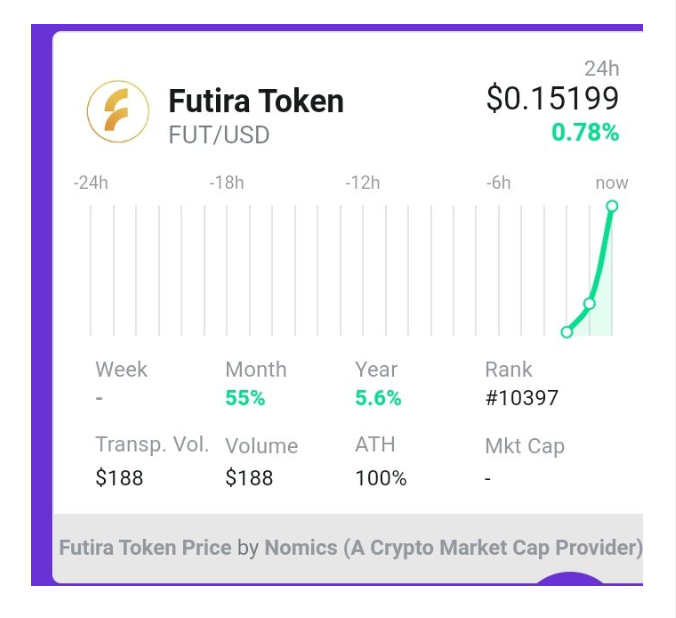Click the $0.15199 price value
Viewport: 676px width, 618px height.
(552, 98)
